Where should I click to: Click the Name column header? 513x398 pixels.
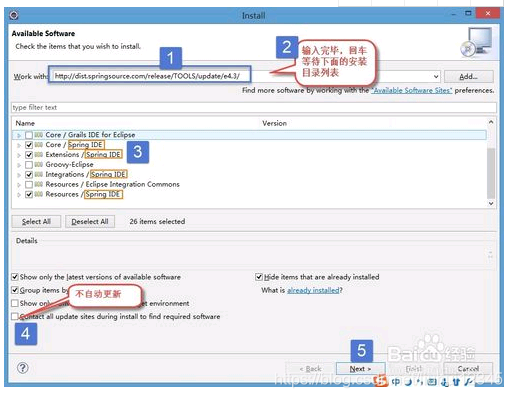(25, 123)
